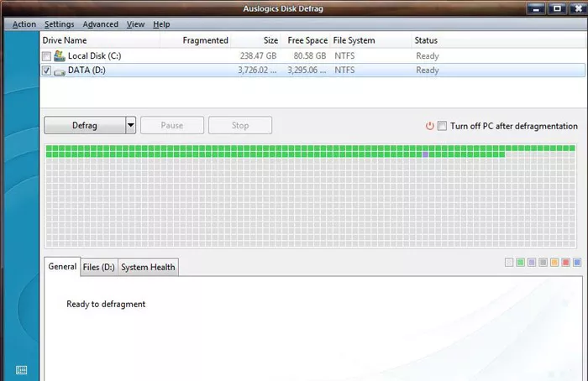Click the Defrag button
Image resolution: width=588 pixels, height=381 pixels.
[85, 125]
